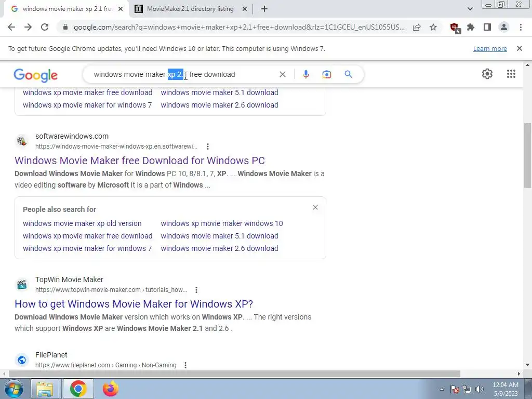Image resolution: width=532 pixels, height=399 pixels.
Task: Open the uBlock extension icon
Action: [455, 28]
